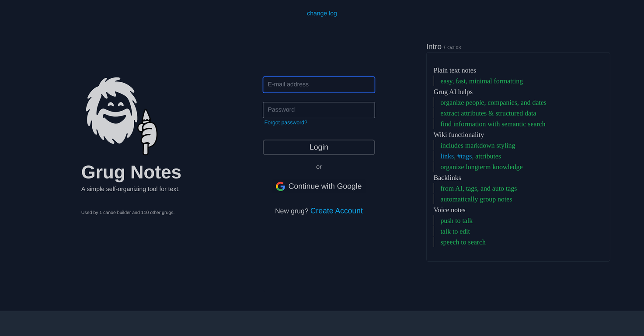Click the Grug Notes title heading
The height and width of the screenshot is (336, 644).
coord(131,172)
